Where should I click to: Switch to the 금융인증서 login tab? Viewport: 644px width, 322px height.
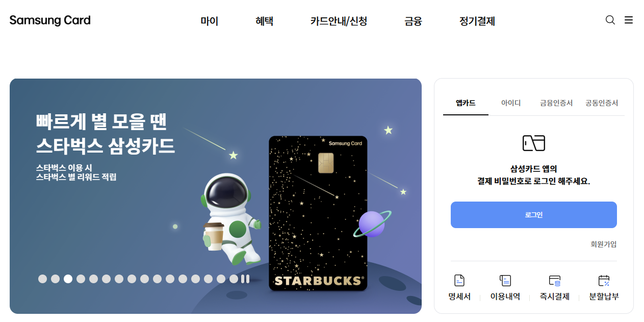(x=556, y=103)
